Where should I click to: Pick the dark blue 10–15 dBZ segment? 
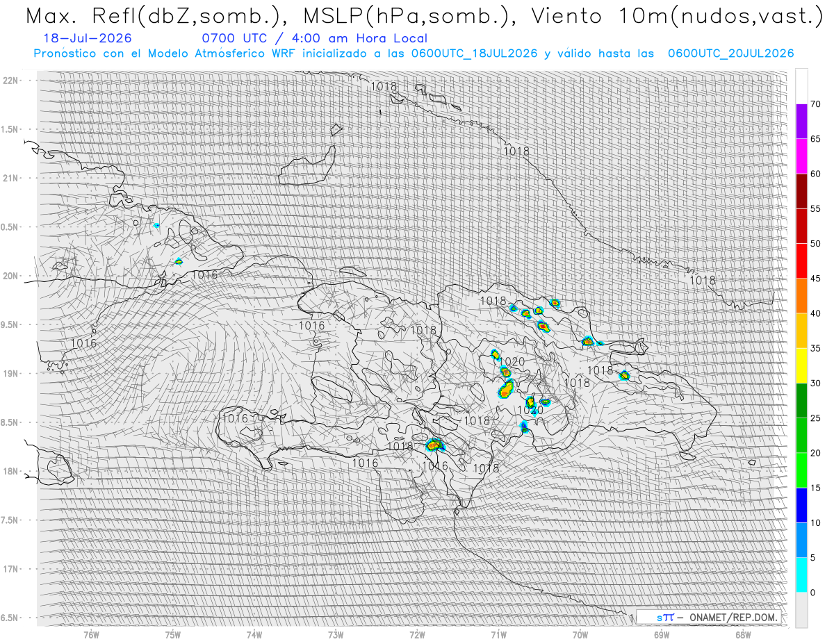coord(801,505)
